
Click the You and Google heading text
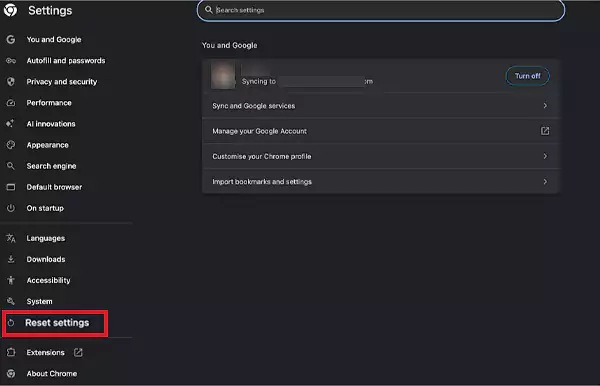coord(230,45)
